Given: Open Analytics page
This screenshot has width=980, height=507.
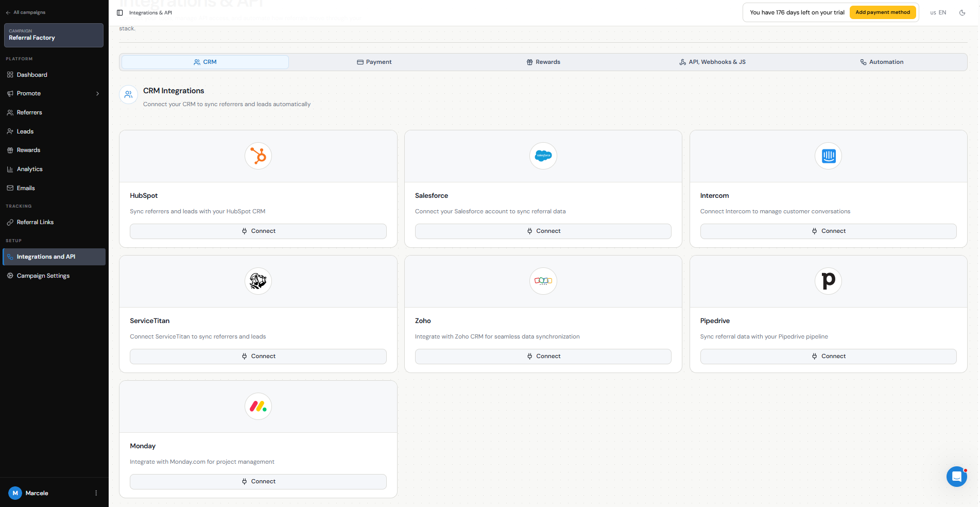Looking at the screenshot, I should 54,169.
